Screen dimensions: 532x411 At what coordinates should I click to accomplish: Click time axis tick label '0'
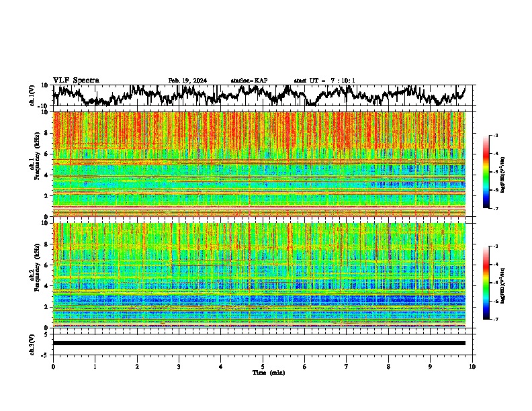click(53, 367)
